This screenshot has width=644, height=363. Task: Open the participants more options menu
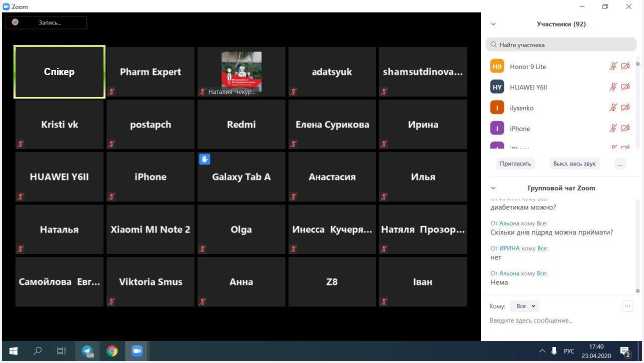pos(620,164)
